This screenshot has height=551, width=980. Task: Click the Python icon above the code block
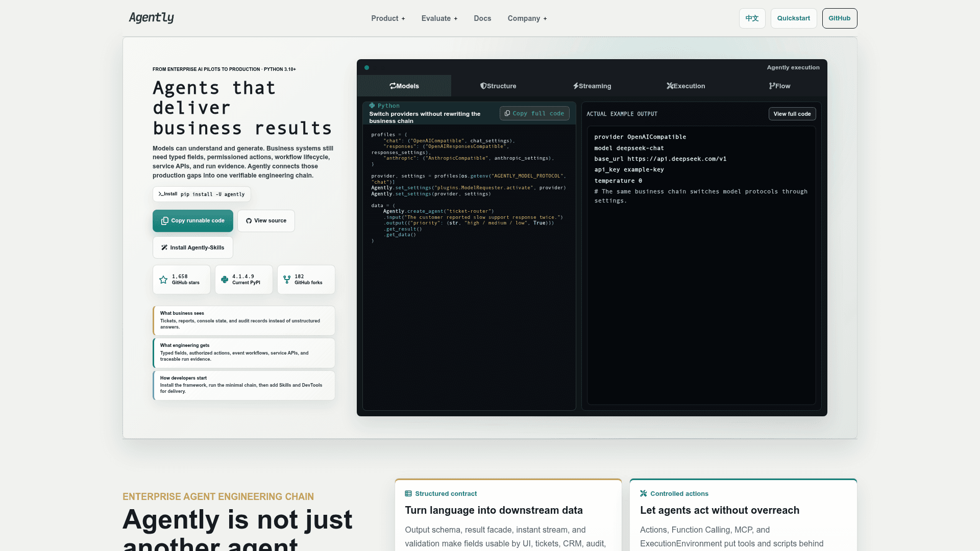coord(372,106)
